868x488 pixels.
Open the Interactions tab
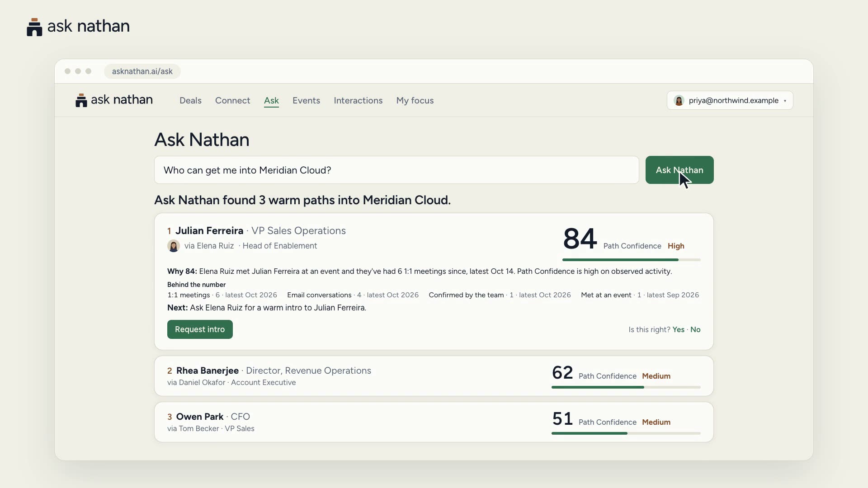[358, 100]
